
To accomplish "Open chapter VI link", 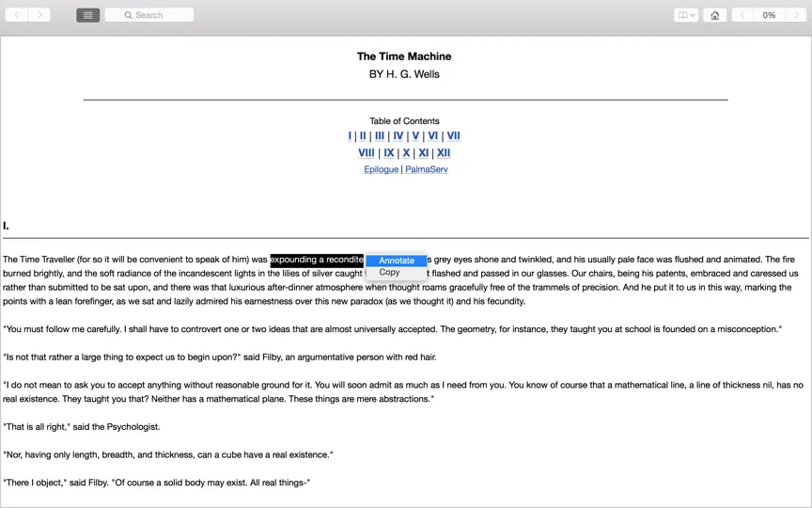I will [x=433, y=135].
